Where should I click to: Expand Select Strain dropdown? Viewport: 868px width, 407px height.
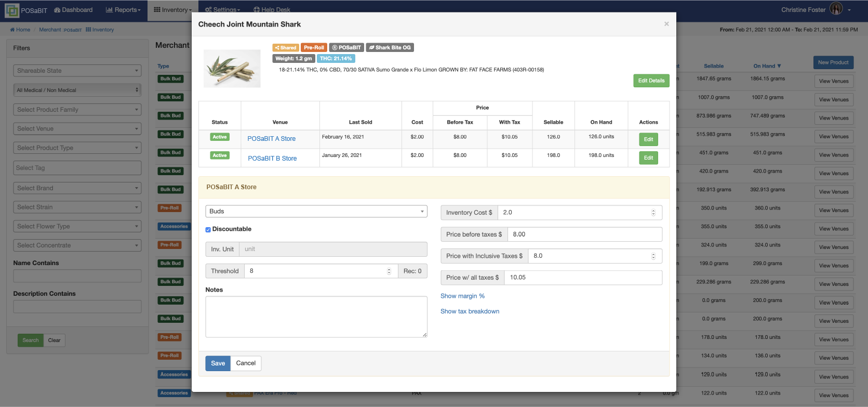click(77, 207)
